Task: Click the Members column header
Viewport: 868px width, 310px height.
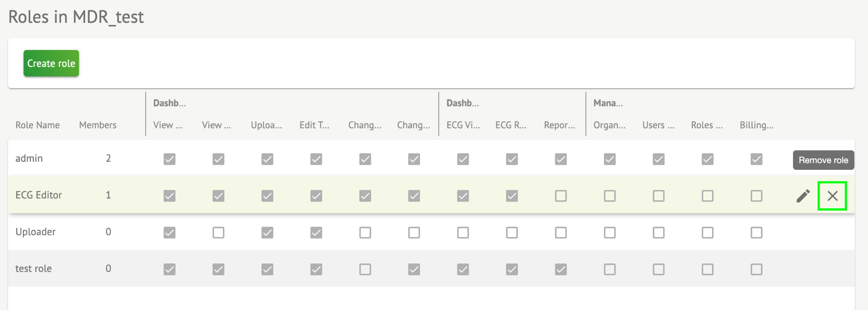Action: click(97, 125)
